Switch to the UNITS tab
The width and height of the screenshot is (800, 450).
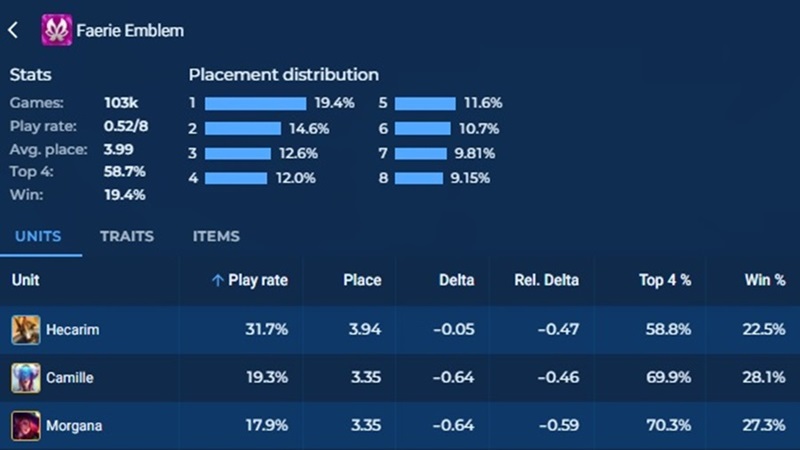pos(36,237)
